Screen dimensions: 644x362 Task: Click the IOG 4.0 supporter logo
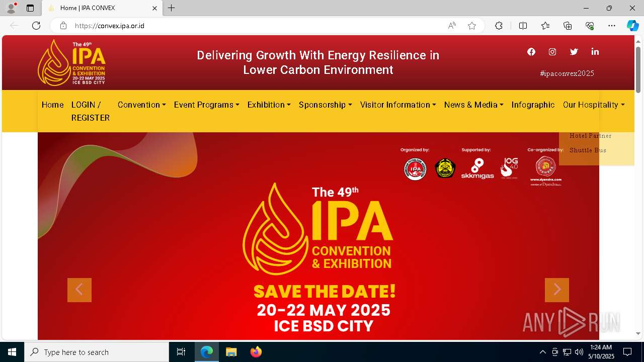click(x=509, y=168)
